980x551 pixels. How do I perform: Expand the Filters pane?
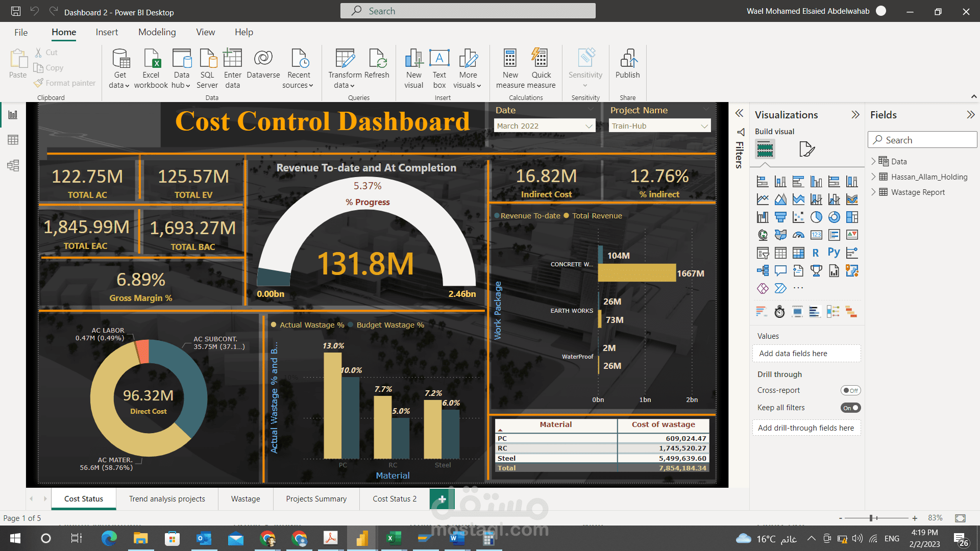pos(739,113)
